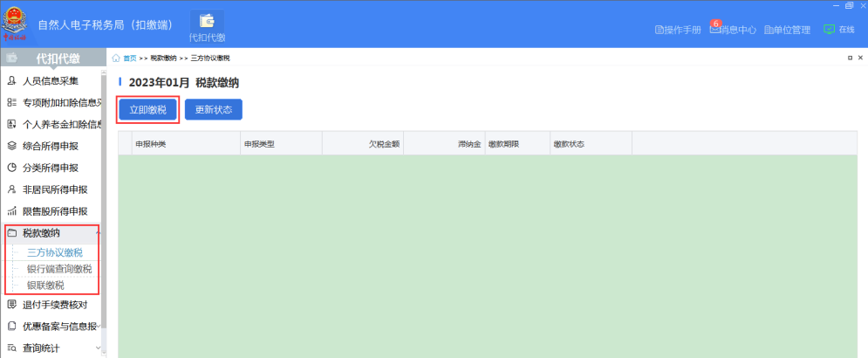Collapse the 税款缴纳 section arrow
The image size is (868, 358).
98,233
